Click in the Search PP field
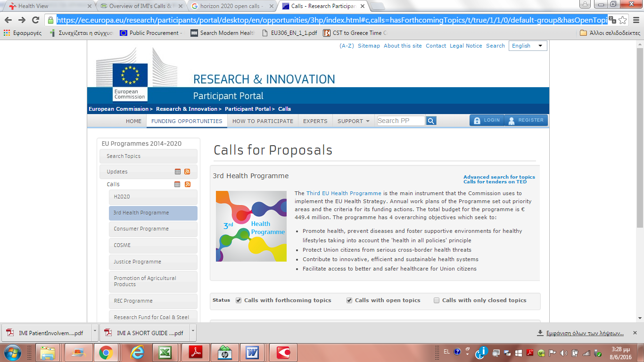The image size is (644, 362). (401, 121)
